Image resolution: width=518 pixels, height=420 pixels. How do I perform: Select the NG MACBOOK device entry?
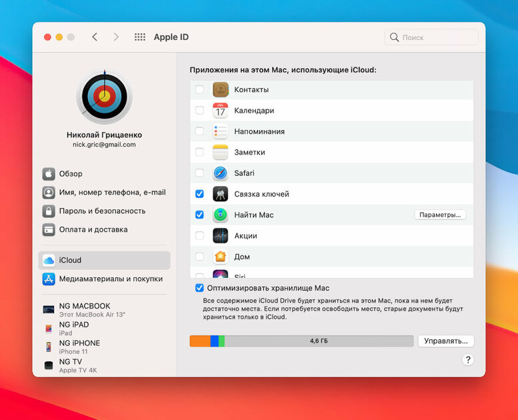click(x=105, y=310)
